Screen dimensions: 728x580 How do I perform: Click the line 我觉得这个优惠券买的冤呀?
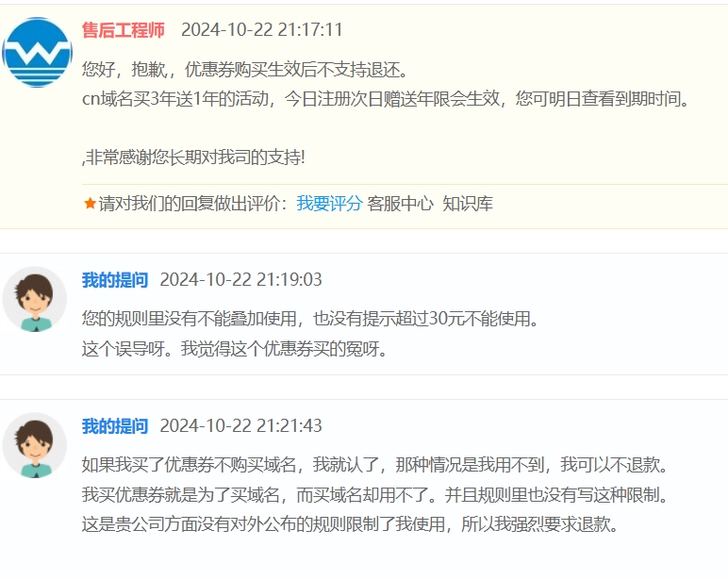pos(234,348)
